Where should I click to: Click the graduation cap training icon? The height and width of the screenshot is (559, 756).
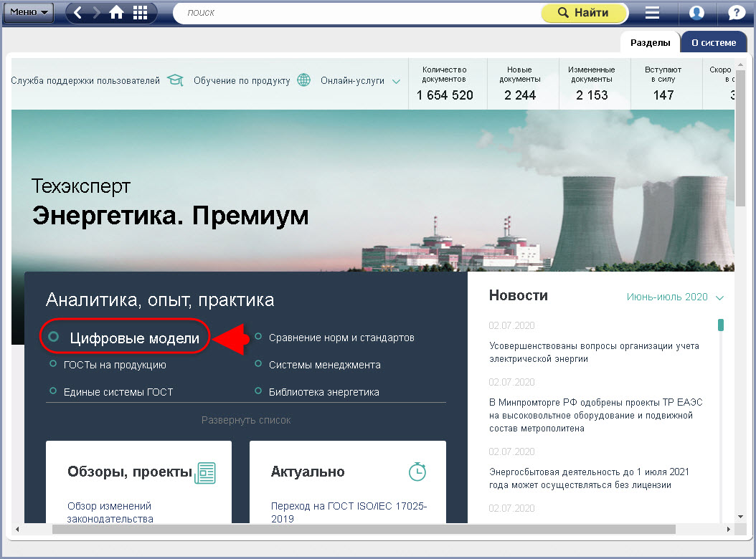[x=176, y=80]
